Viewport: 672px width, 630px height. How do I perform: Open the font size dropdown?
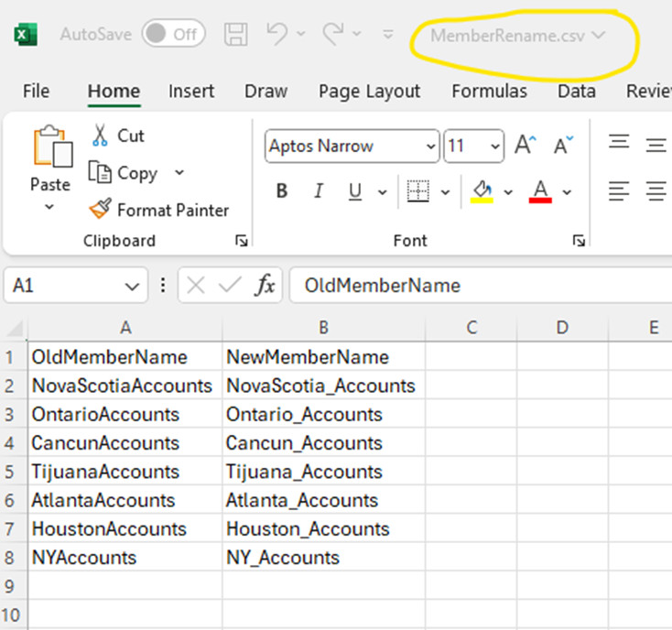(495, 147)
